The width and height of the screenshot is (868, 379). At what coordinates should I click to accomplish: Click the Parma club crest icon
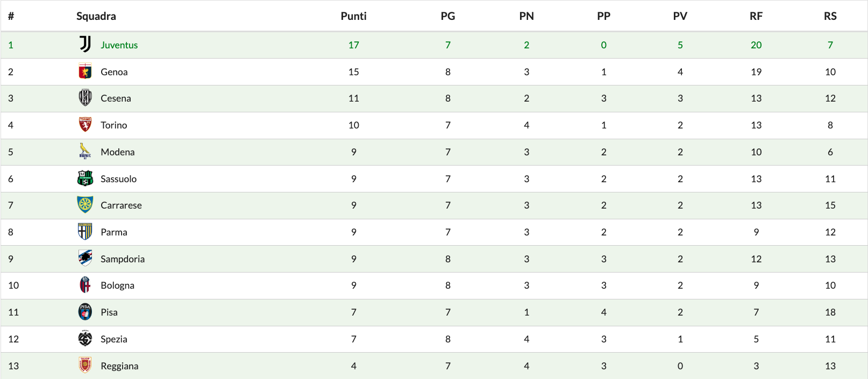point(85,232)
